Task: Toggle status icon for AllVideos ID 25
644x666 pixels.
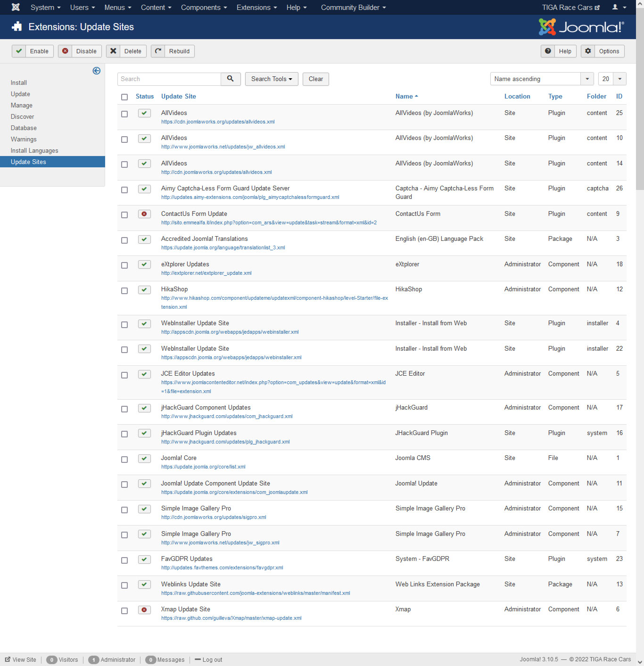Action: pyautogui.click(x=144, y=113)
